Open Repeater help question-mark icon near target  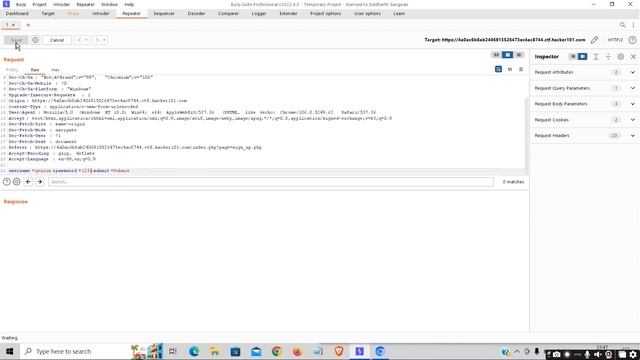click(x=632, y=40)
